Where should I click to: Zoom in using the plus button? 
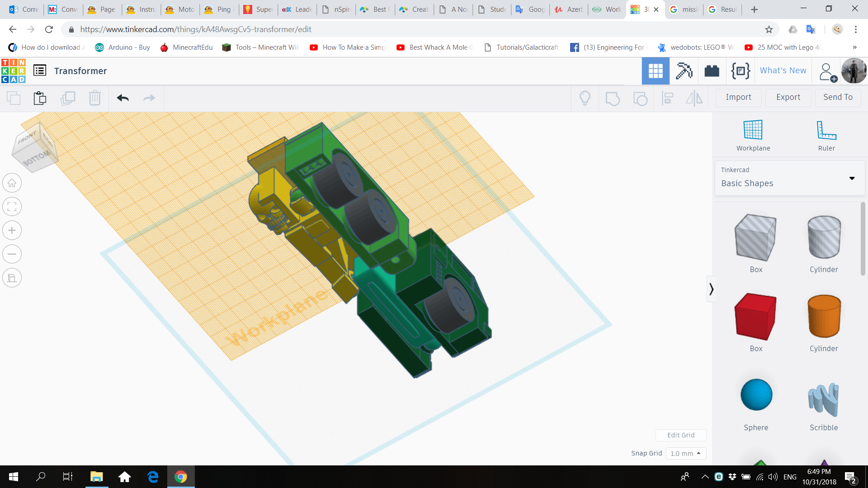coord(12,230)
